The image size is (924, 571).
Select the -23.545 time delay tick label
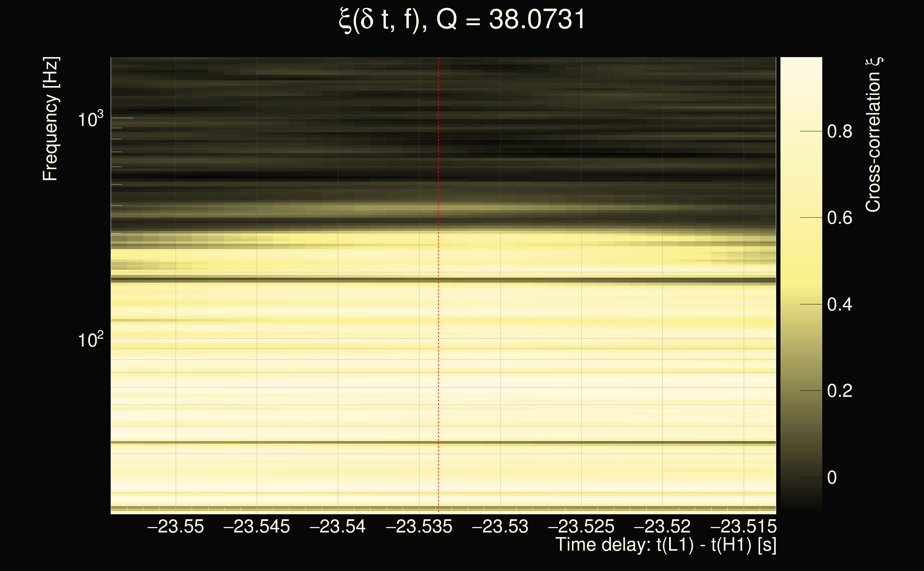coord(256,526)
